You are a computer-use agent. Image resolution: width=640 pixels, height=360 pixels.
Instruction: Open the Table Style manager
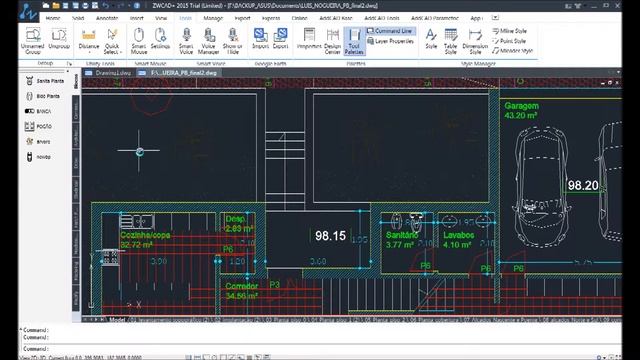click(451, 41)
